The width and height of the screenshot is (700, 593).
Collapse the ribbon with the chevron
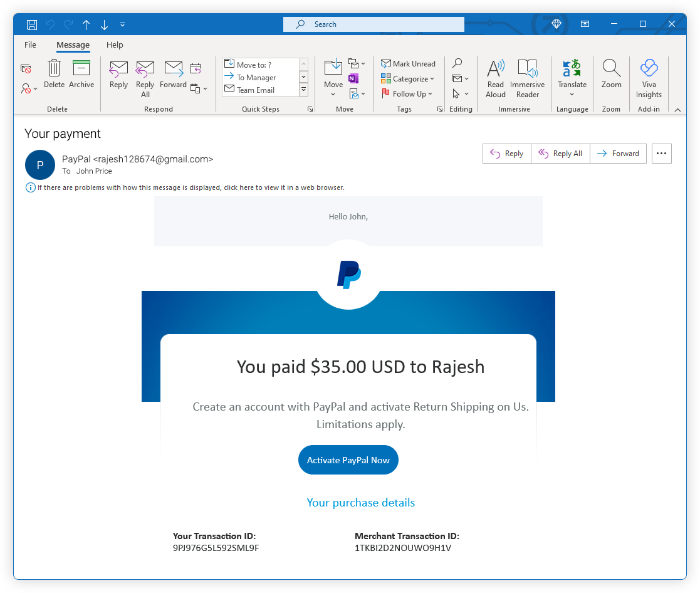tap(677, 108)
